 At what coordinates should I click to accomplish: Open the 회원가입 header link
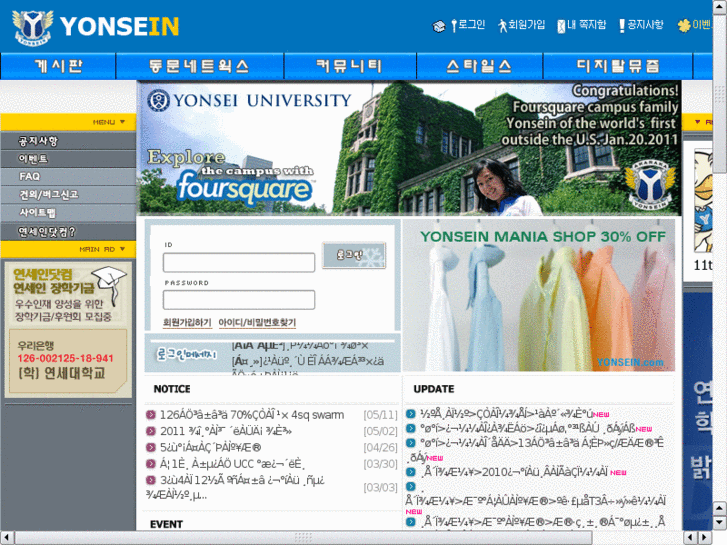(526, 25)
